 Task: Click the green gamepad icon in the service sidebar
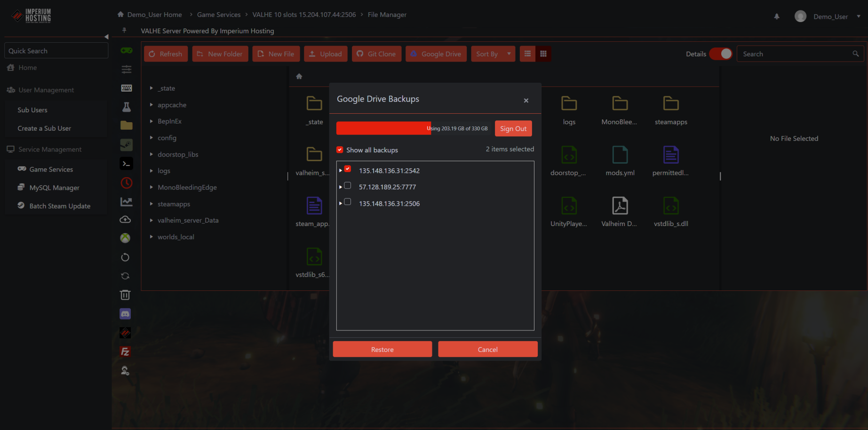point(126,50)
